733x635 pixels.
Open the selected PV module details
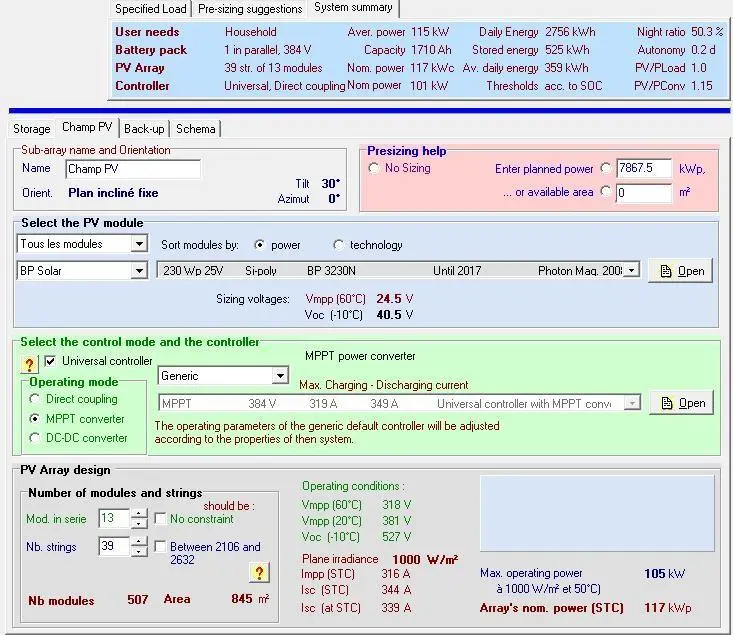680,271
